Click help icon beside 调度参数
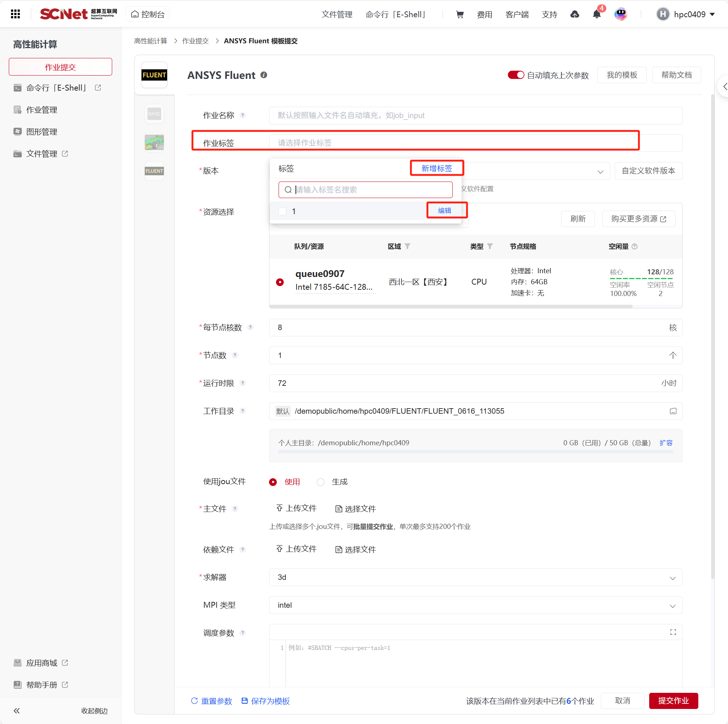Image resolution: width=728 pixels, height=724 pixels. (243, 633)
